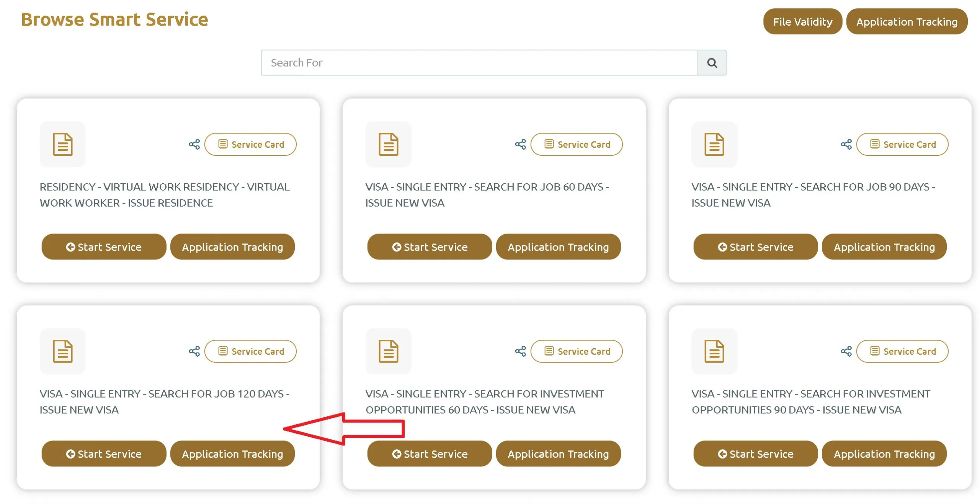Focus the Search For input field
Screen dimensions: 980x504
pos(479,62)
